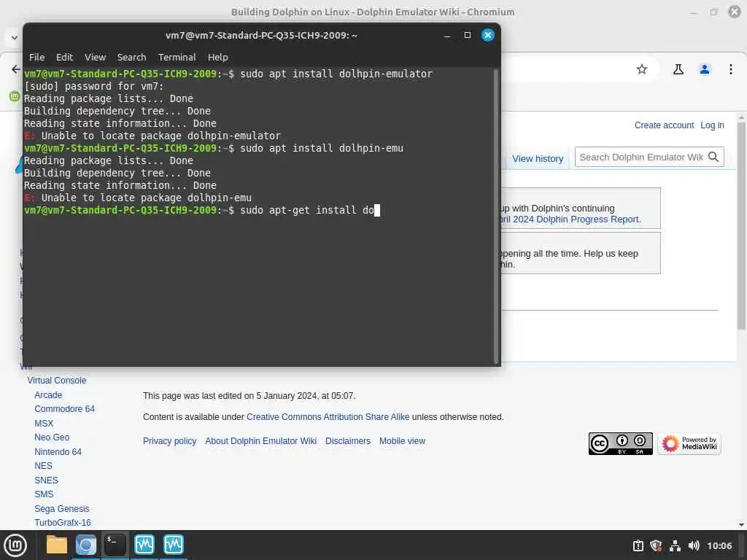747x560 pixels.
Task: Open the Terminal menu
Action: 177,57
